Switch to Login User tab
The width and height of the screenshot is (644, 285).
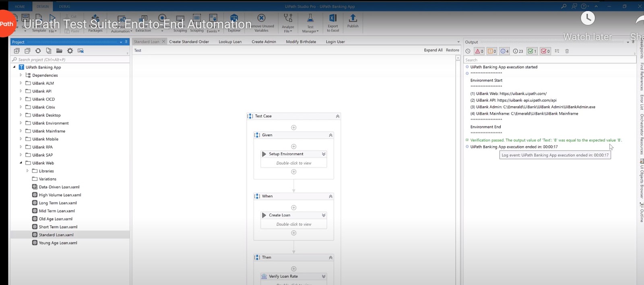(335, 42)
